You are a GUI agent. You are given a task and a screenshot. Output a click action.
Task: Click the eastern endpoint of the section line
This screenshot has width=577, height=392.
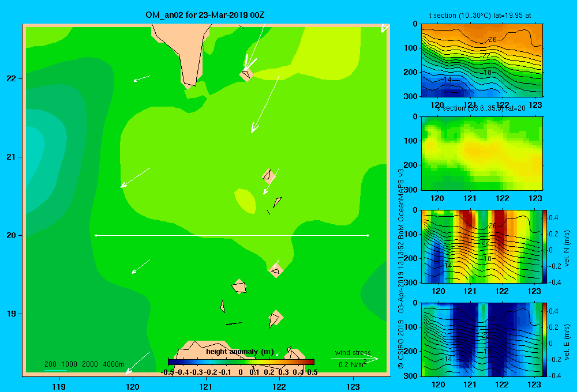(368, 235)
